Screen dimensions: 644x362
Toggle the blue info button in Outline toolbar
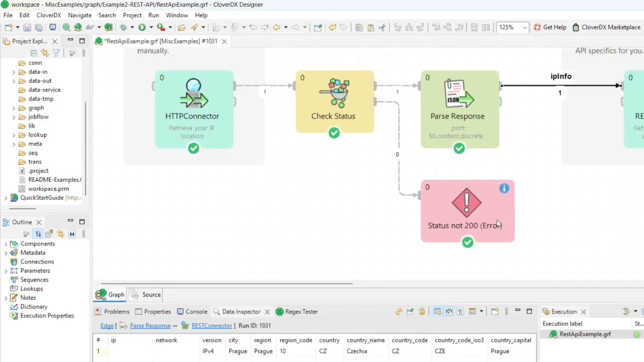click(x=72, y=234)
